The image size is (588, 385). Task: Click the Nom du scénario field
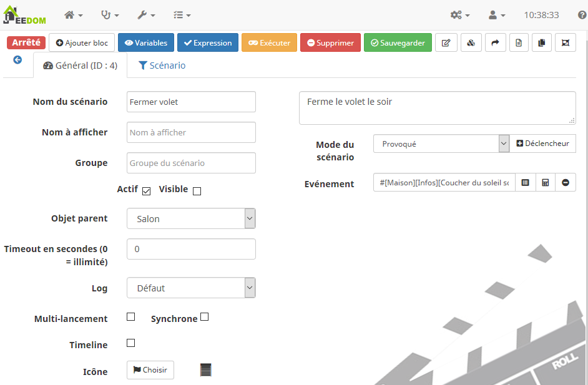[191, 102]
